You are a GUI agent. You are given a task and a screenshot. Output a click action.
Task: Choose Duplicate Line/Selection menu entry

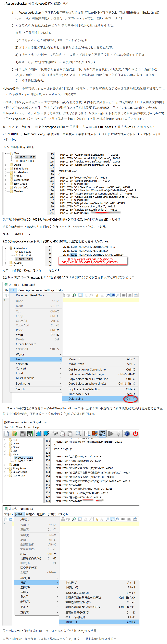click(x=100, y=389)
